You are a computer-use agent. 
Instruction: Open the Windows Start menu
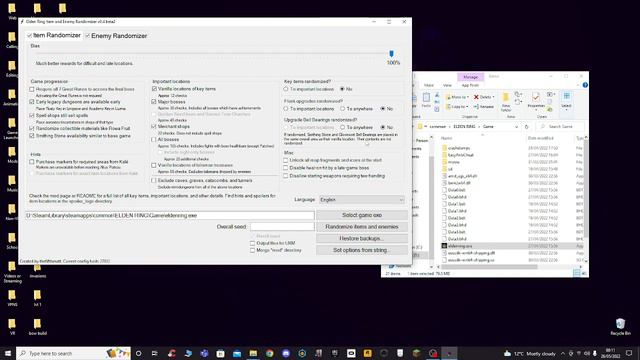pyautogui.click(x=8, y=353)
